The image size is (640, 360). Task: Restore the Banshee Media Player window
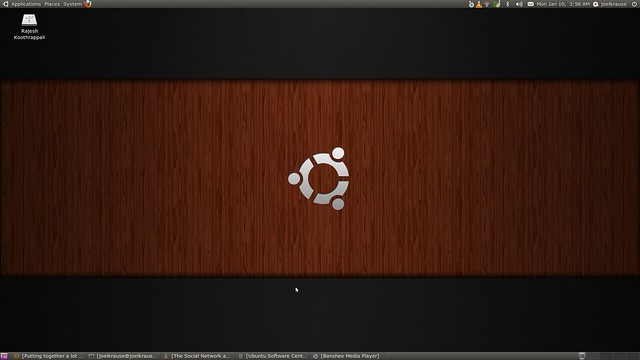pos(347,356)
